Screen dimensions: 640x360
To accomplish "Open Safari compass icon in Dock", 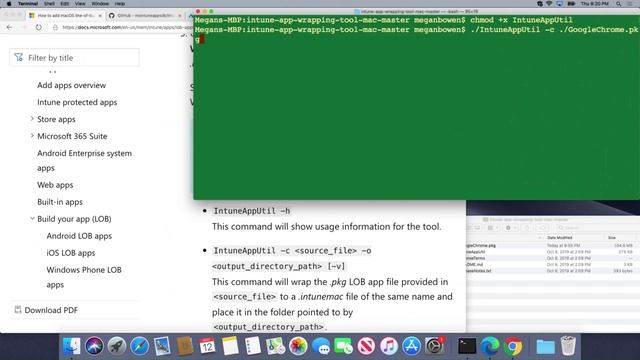I will 140,346.
